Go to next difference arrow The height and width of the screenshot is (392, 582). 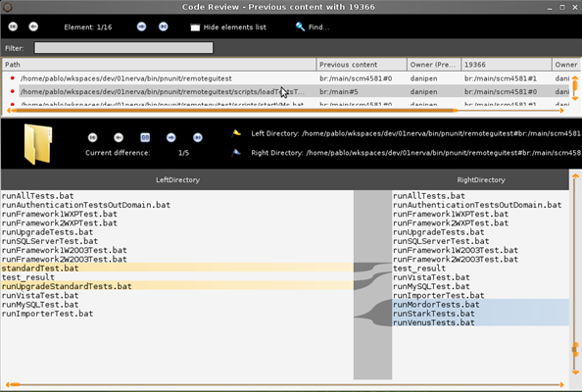171,138
